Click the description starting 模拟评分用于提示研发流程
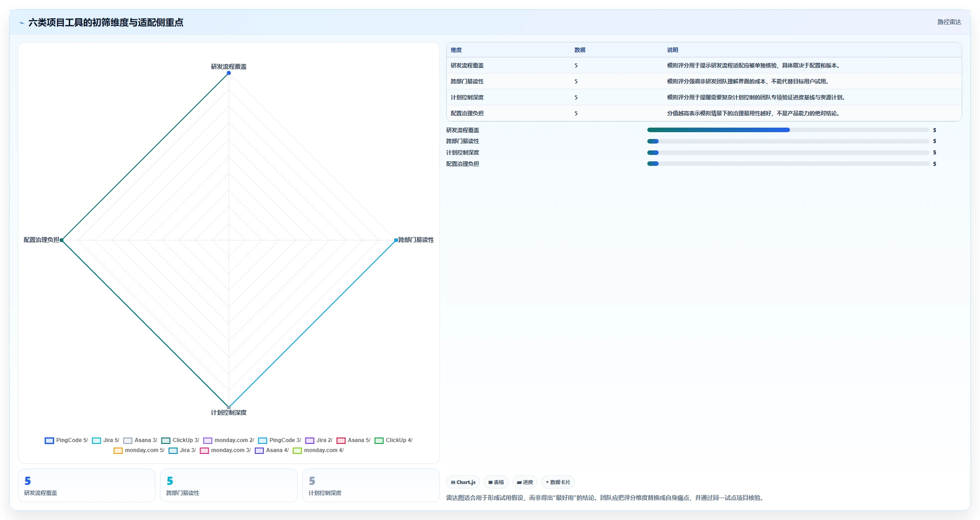Image resolution: width=980 pixels, height=520 pixels. click(753, 66)
